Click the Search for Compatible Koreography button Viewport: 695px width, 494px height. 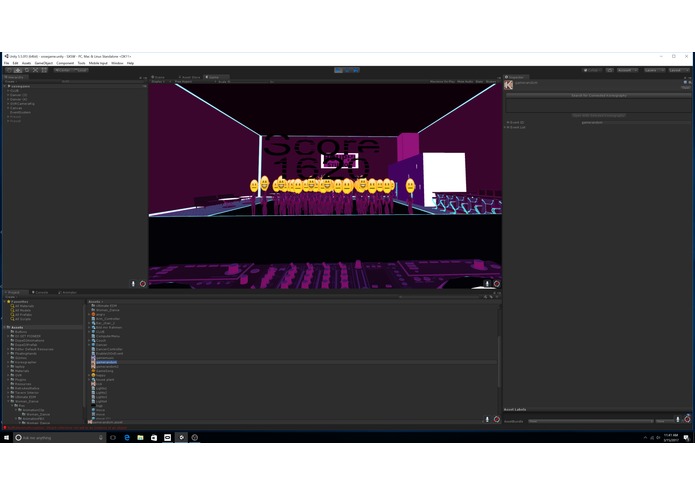(x=598, y=95)
